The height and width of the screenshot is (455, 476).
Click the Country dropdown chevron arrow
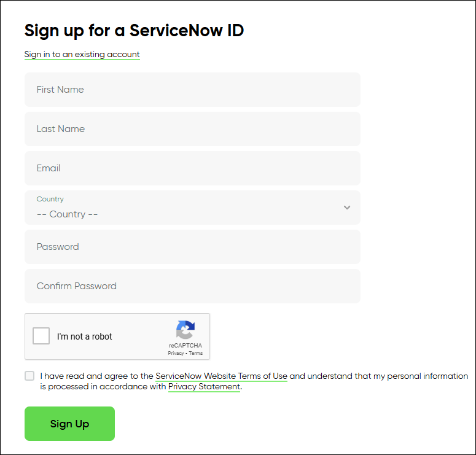coord(347,208)
